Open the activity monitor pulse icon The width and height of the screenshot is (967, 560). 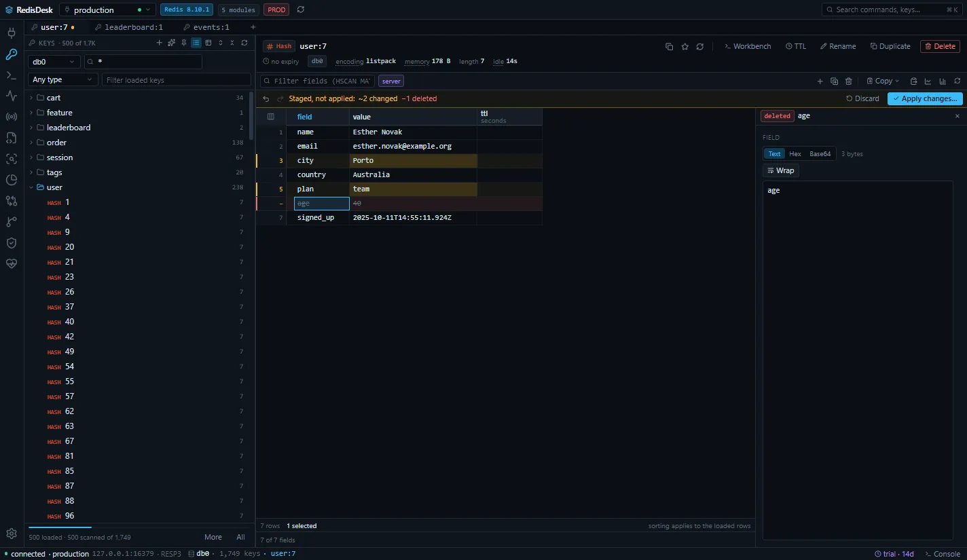click(x=12, y=96)
